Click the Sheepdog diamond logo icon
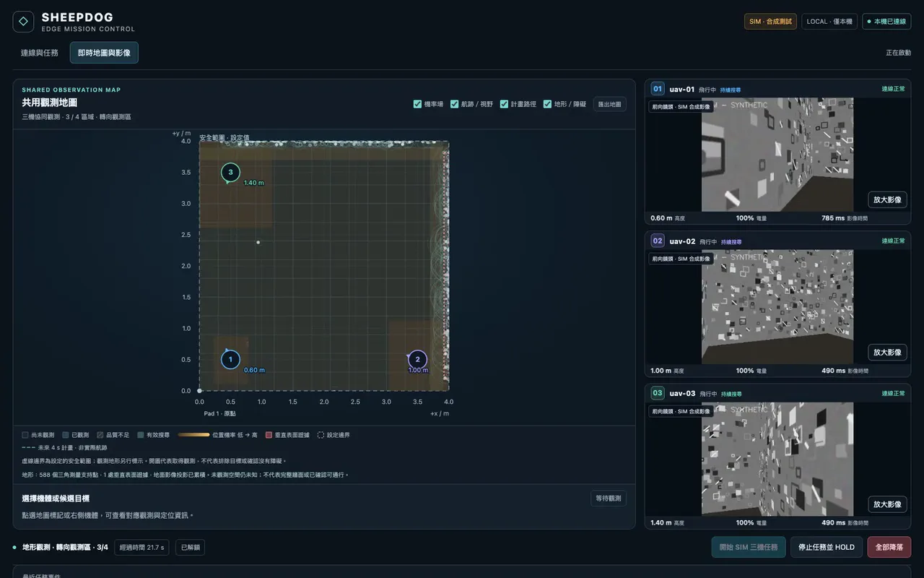This screenshot has height=578, width=924. 23,22
